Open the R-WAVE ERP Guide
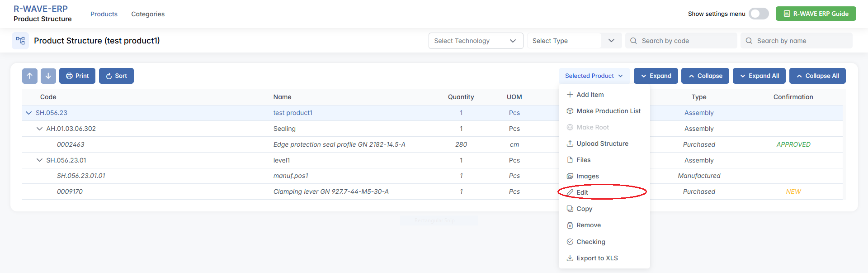868x273 pixels. (x=816, y=14)
